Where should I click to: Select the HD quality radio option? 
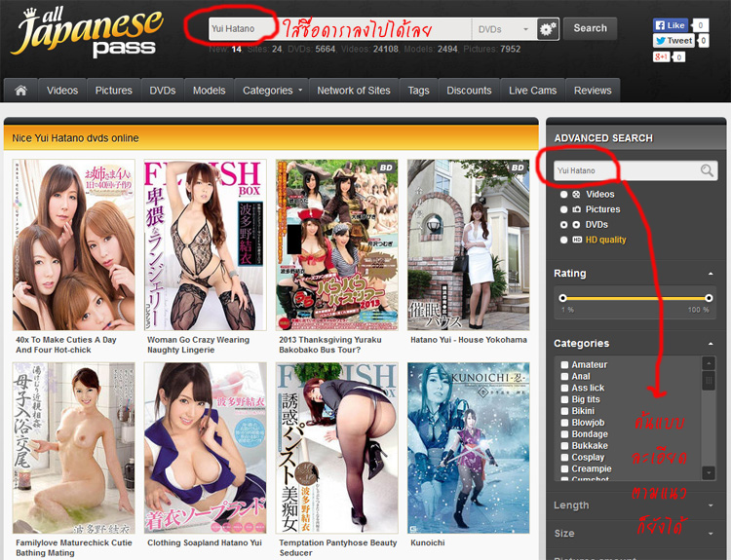[x=563, y=240]
